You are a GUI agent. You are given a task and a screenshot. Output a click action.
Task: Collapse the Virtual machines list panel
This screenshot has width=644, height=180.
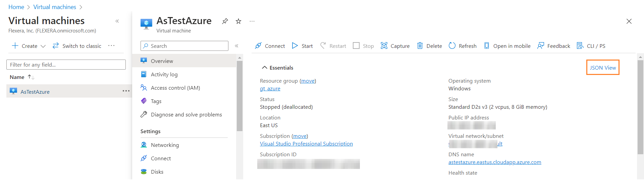117,21
